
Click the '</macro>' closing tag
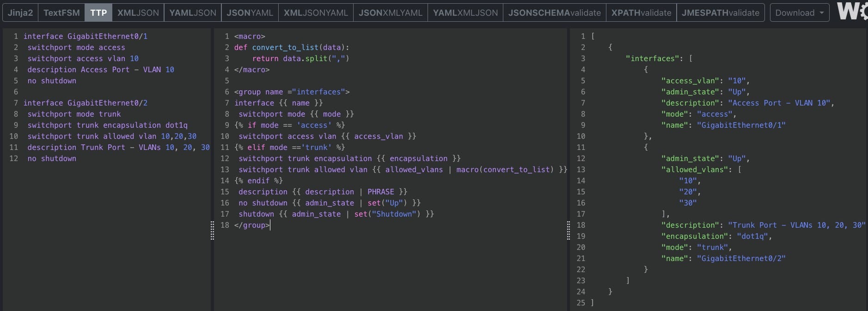point(252,69)
